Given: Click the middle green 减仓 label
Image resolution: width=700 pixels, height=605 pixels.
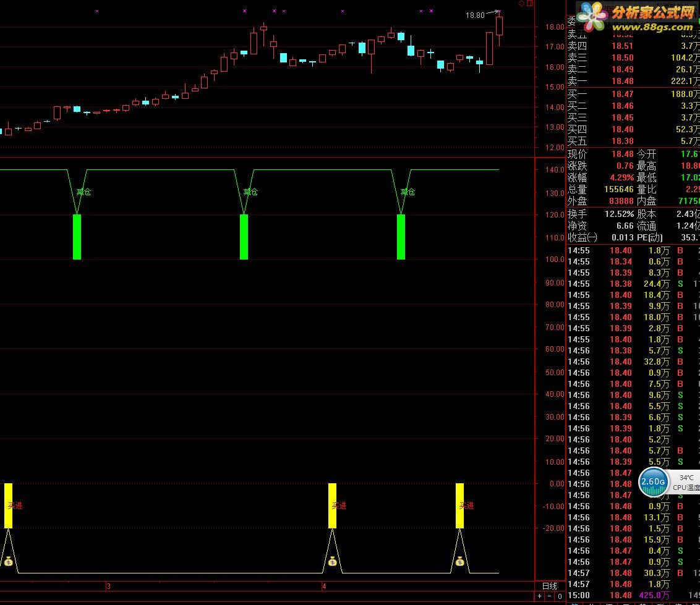Looking at the screenshot, I should click(x=250, y=192).
